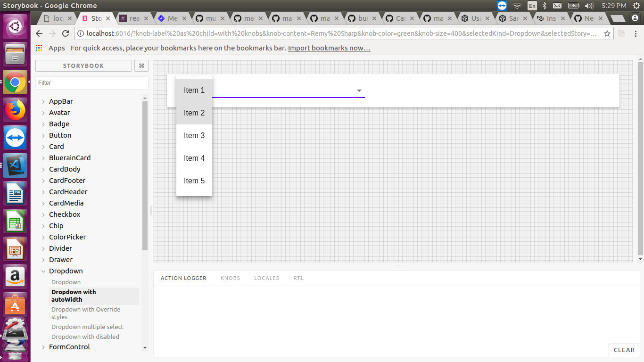Bookmark the page with the star icon
The height and width of the screenshot is (362, 644).
607,33
